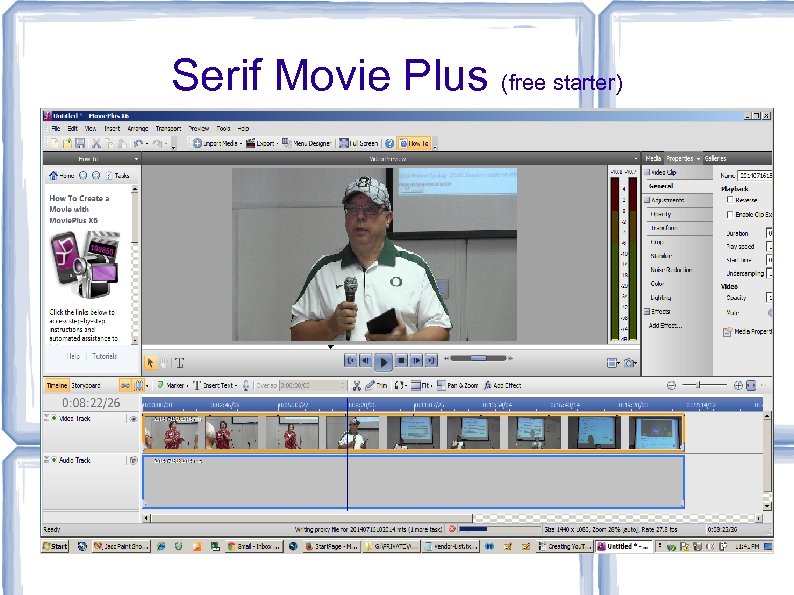The width and height of the screenshot is (794, 595).
Task: Open the File menu
Action: [56, 129]
